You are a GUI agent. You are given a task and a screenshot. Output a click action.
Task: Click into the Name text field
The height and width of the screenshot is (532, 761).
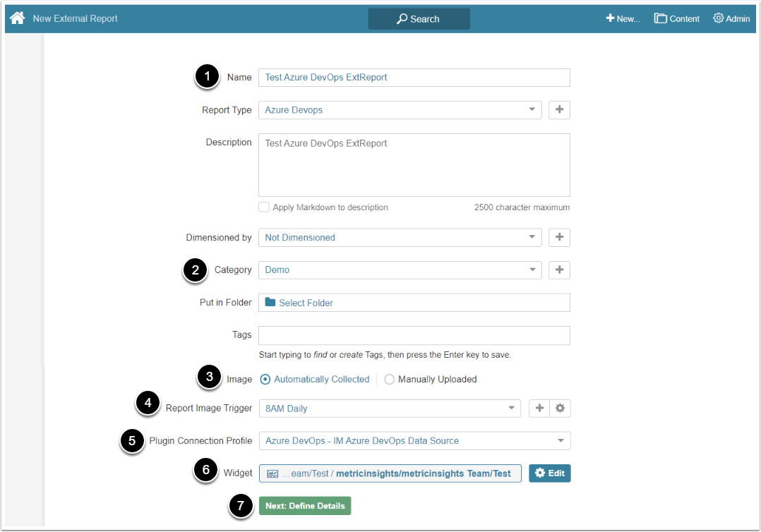tap(414, 78)
